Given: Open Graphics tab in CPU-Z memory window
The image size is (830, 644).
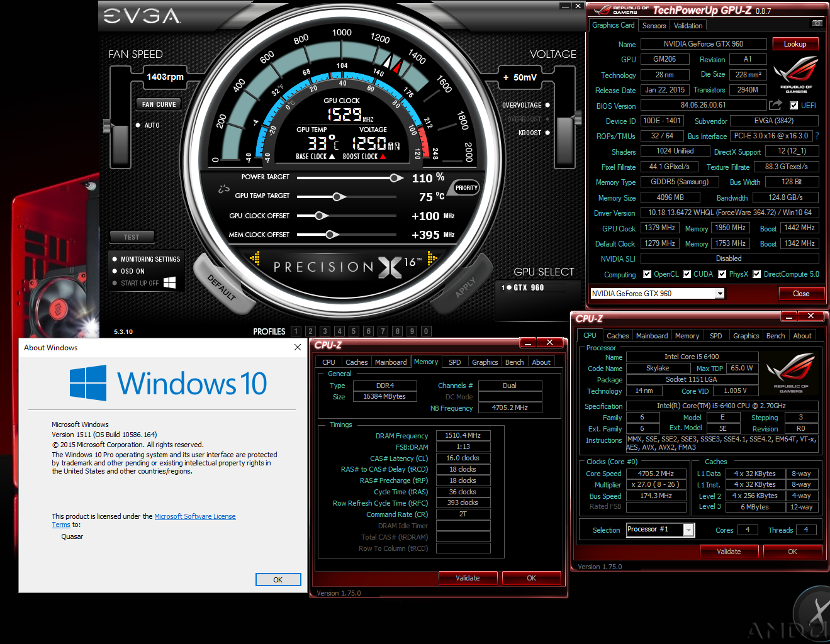Looking at the screenshot, I should [x=485, y=362].
